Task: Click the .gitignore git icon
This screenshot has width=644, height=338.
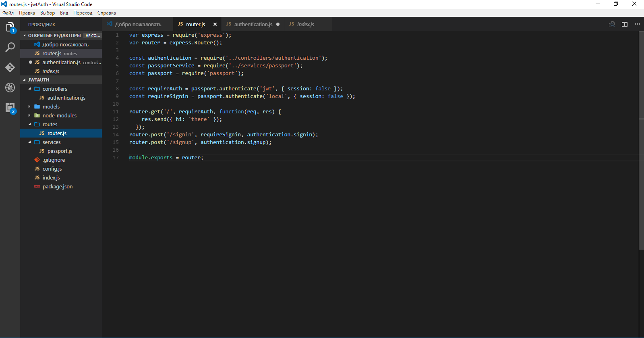Action: coord(37,160)
